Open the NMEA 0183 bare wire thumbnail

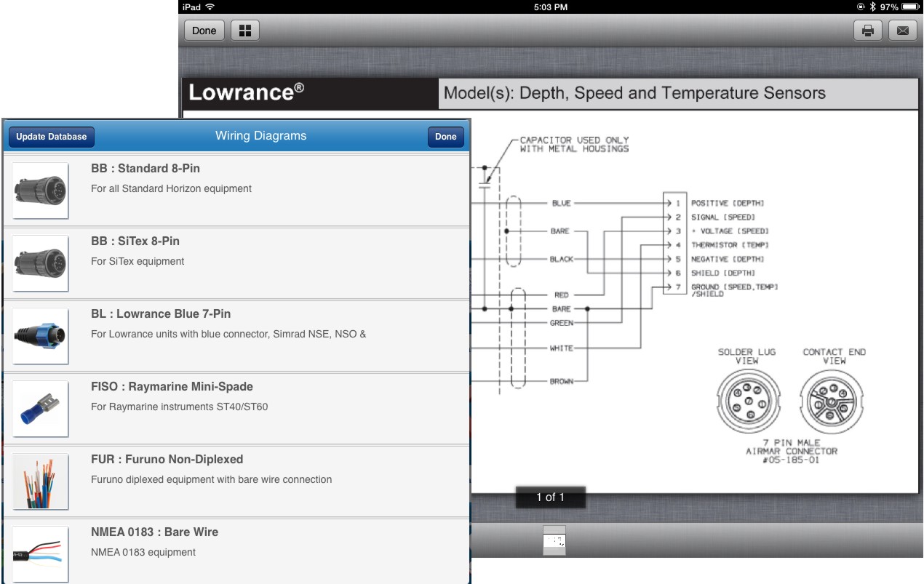(41, 554)
